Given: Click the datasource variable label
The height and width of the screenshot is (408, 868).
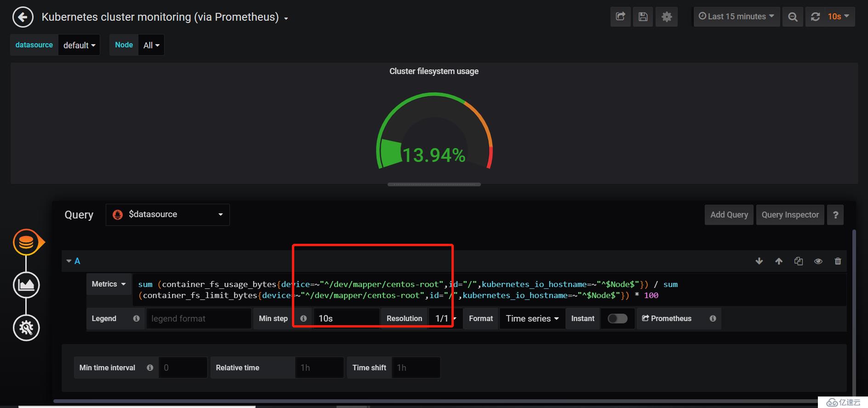Looking at the screenshot, I should coord(34,45).
